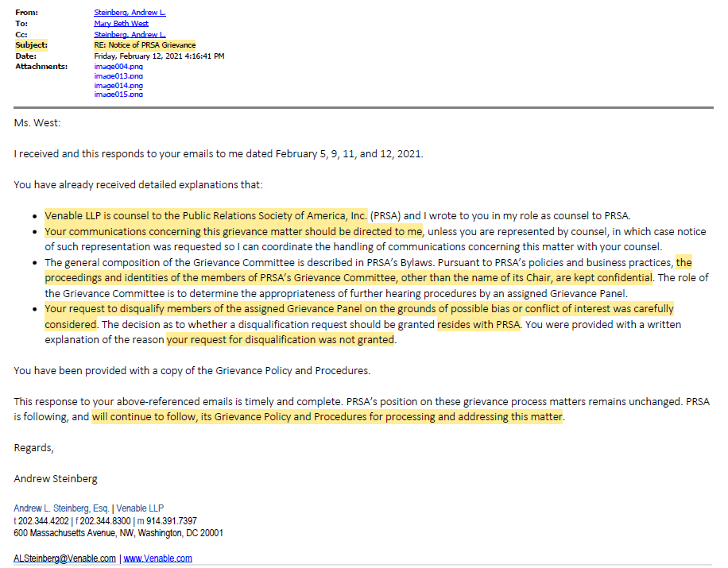Image resolution: width=728 pixels, height=568 pixels.
Task: Click recipient Mary Beth West link
Action: click(121, 24)
